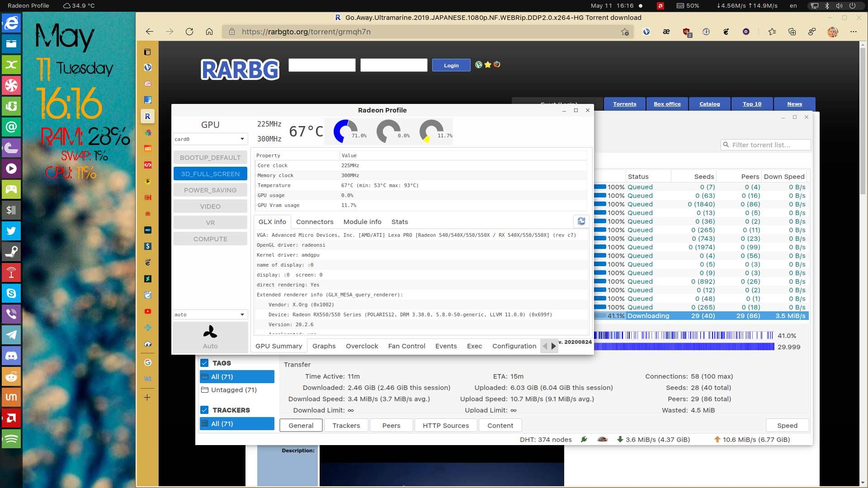Open the Google tab in the vertical tab bar
Image resolution: width=868 pixels, height=488 pixels.
tap(148, 362)
